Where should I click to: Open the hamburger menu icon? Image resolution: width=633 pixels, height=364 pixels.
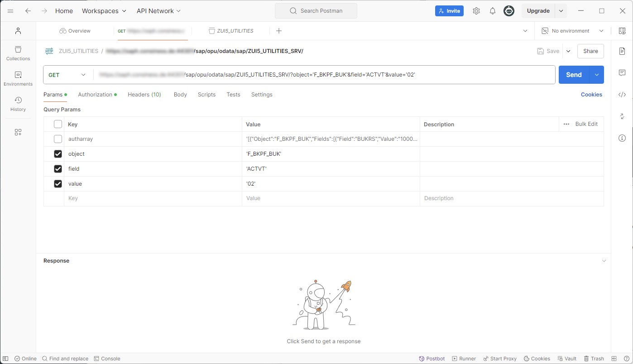[10, 11]
